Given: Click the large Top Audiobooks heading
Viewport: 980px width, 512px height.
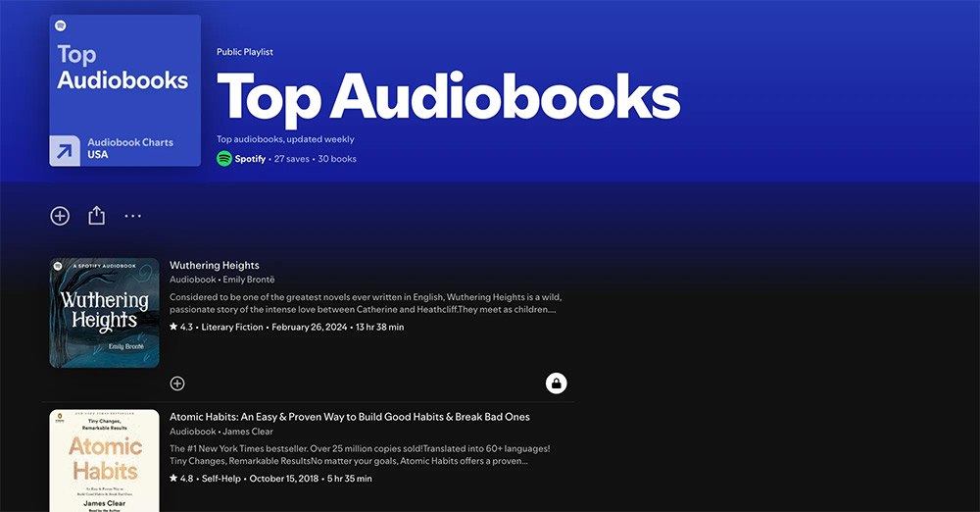Looking at the screenshot, I should (448, 98).
